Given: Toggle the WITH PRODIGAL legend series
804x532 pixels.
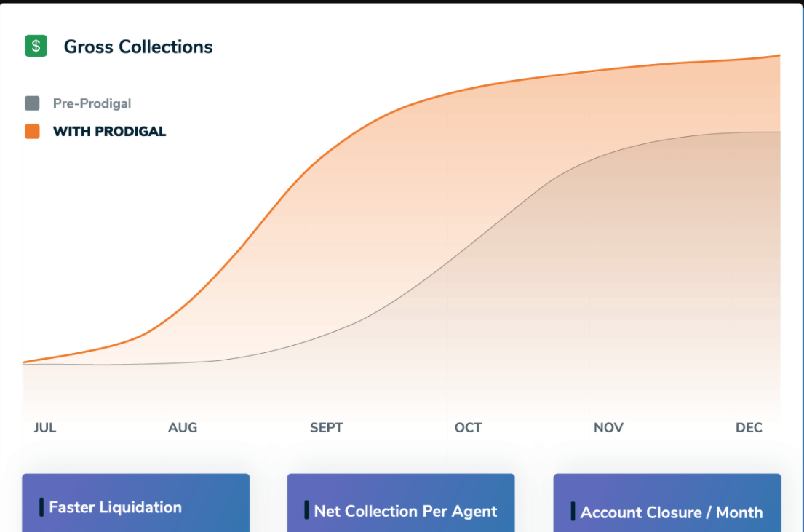Looking at the screenshot, I should tap(109, 132).
